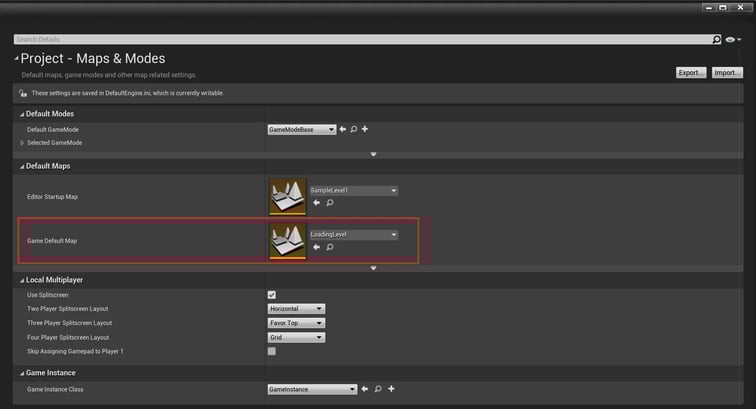Open Two Player Splitscreen Layout dropdown
Image resolution: width=756 pixels, height=409 pixels.
click(296, 309)
